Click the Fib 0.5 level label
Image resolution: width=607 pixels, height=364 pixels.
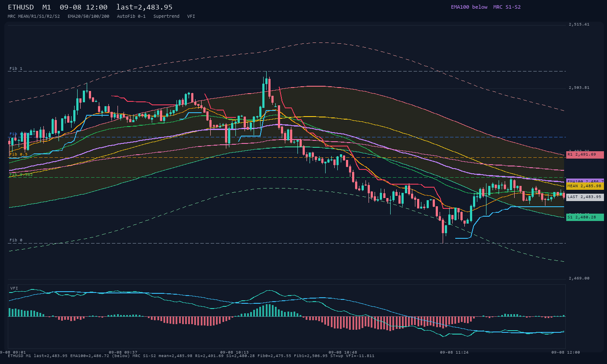coord(19,154)
